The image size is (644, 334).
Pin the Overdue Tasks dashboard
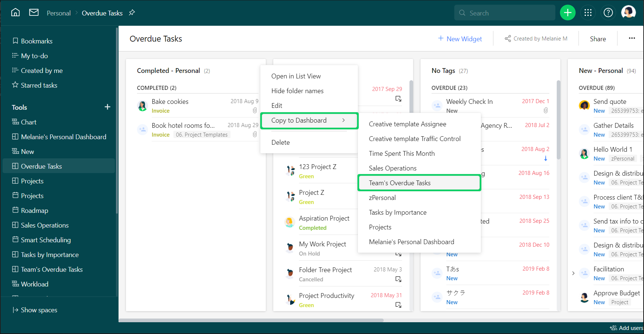coord(132,13)
